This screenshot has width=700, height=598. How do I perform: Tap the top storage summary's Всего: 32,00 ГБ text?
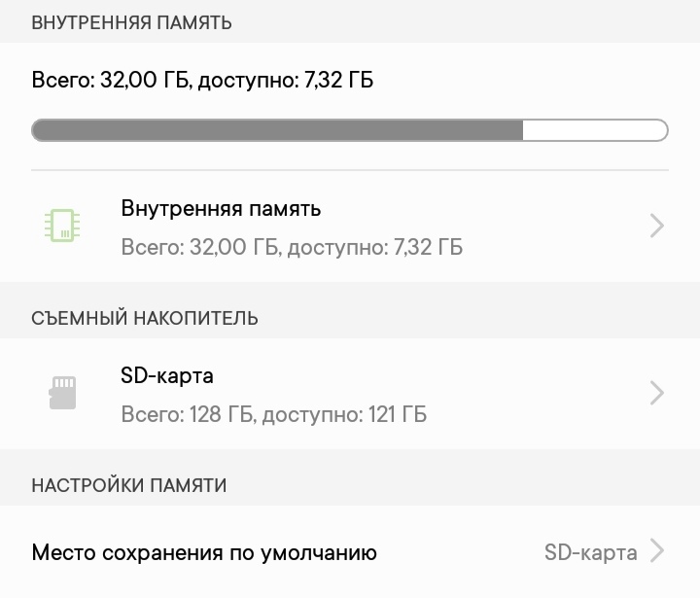111,80
